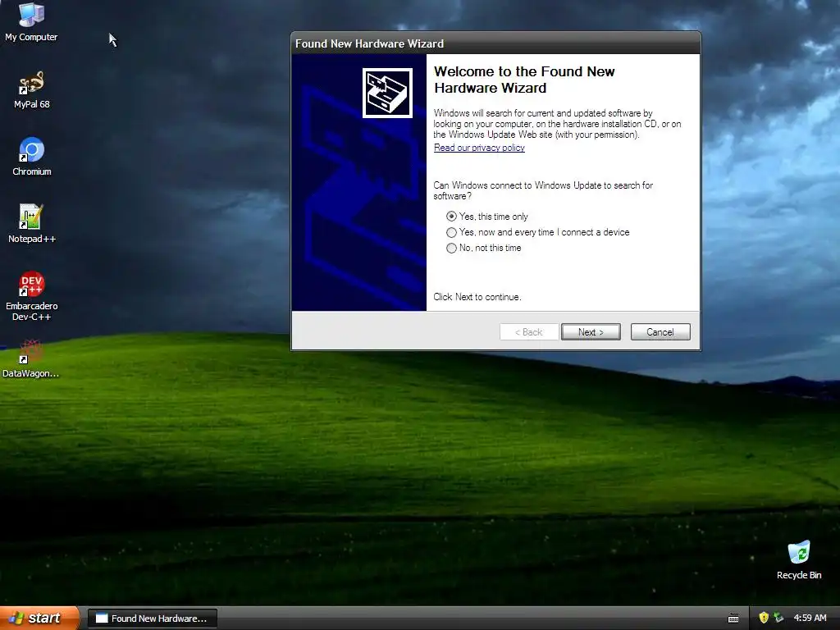Click the Next button in wizard
This screenshot has width=840, height=630.
click(591, 331)
